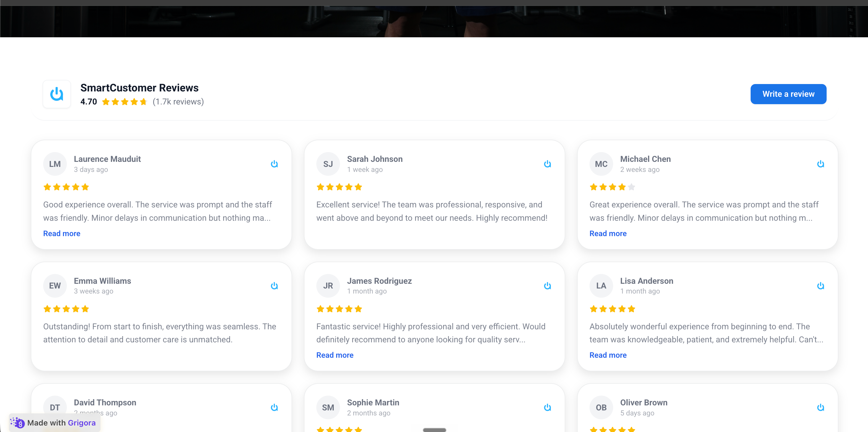Screen dimensions: 868x432
Task: Click power icon on Sophie Martin's review
Action: [x=547, y=407]
